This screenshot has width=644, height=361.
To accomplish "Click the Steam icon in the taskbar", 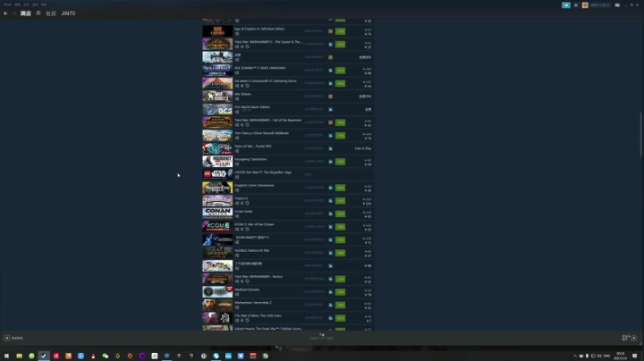I will [x=44, y=356].
